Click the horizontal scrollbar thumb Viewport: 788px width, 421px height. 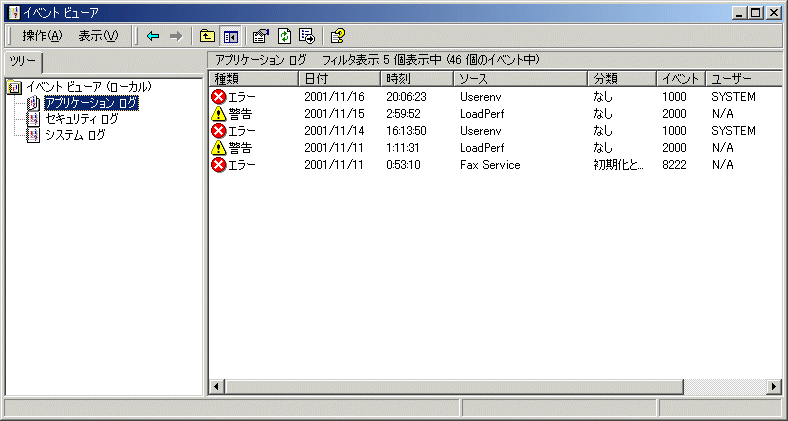pyautogui.click(x=454, y=386)
